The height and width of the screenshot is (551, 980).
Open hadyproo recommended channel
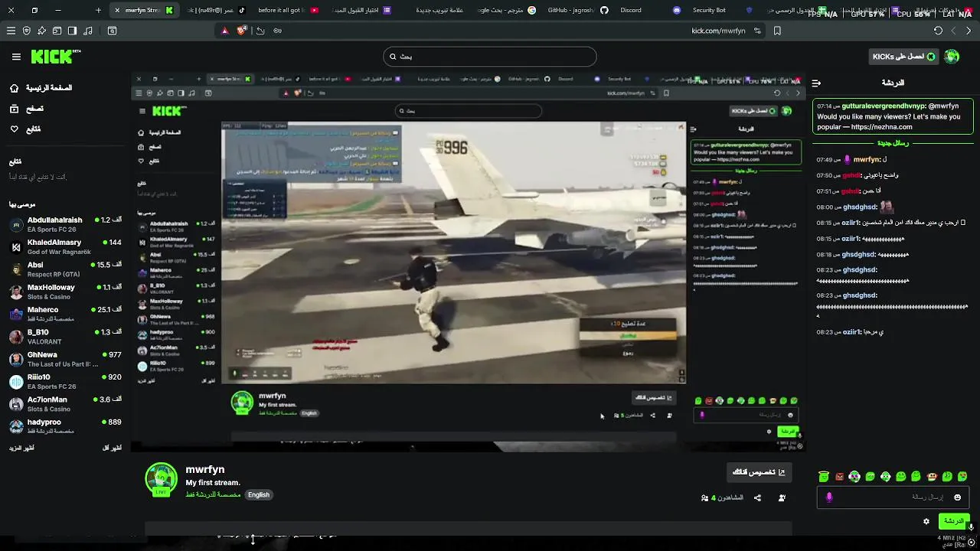(65, 426)
